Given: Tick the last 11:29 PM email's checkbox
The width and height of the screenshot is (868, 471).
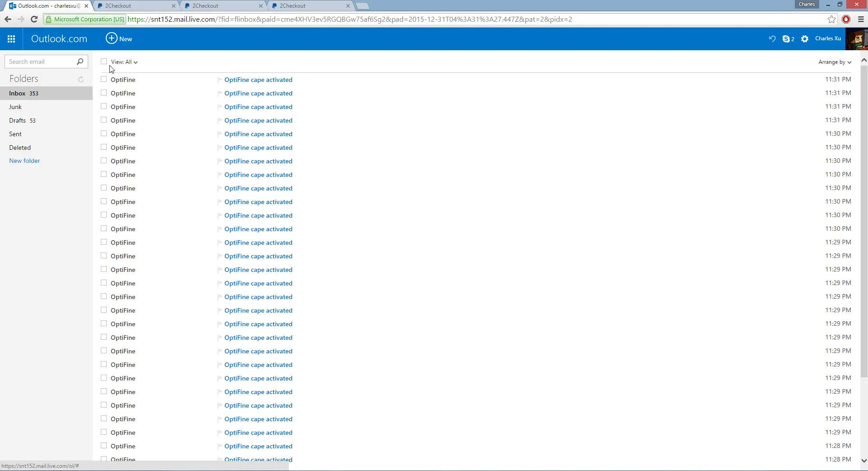Looking at the screenshot, I should point(104,432).
